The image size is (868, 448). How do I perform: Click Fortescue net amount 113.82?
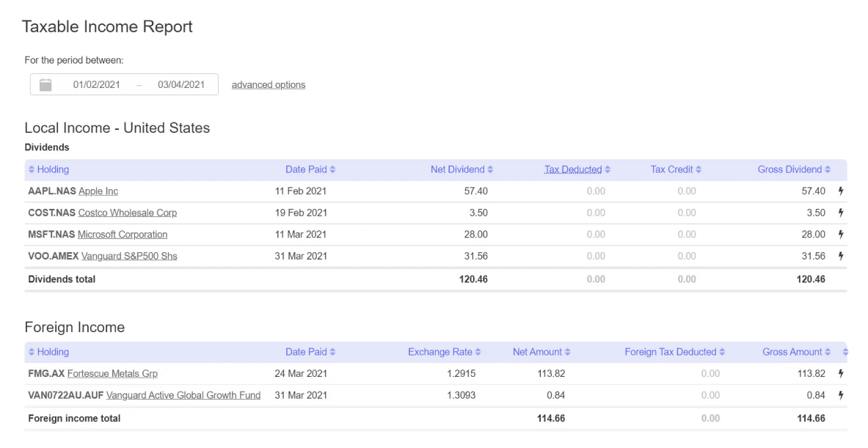click(551, 373)
